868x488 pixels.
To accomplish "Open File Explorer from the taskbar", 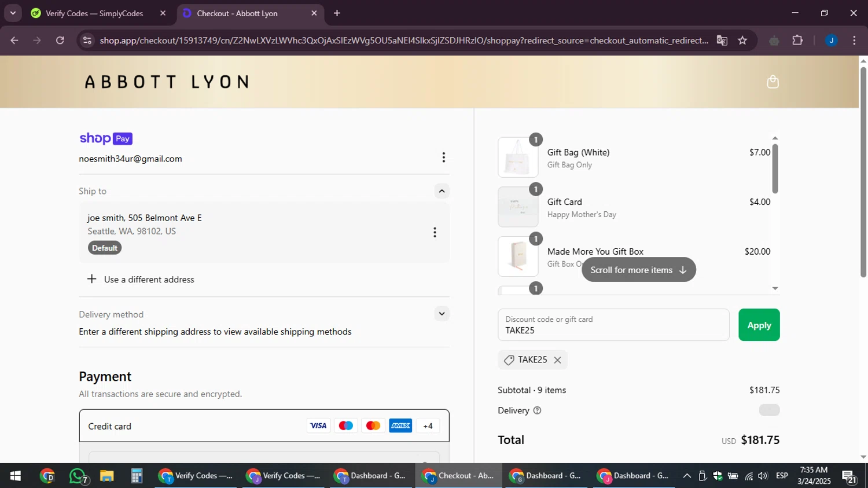I will [x=106, y=476].
